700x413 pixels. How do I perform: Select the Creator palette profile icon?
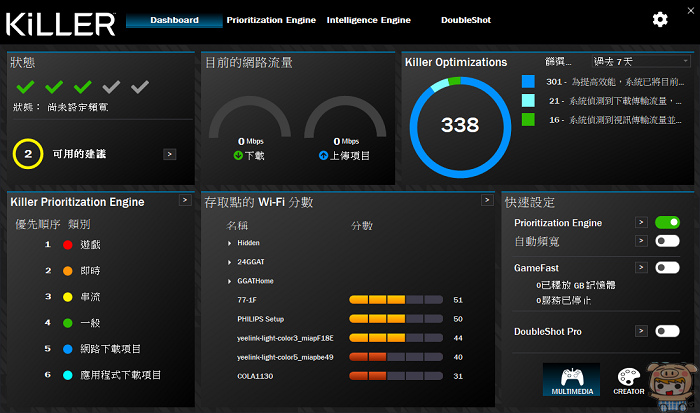coord(629,380)
